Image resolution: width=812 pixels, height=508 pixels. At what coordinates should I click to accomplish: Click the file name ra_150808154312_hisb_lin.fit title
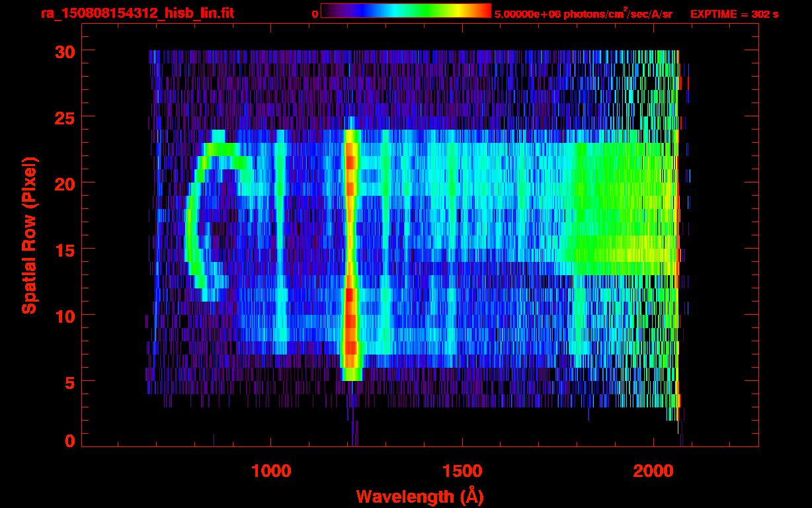137,13
